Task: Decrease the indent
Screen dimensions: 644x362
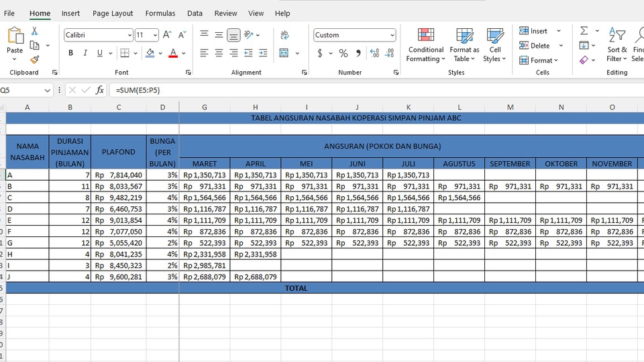Action: click(x=248, y=53)
